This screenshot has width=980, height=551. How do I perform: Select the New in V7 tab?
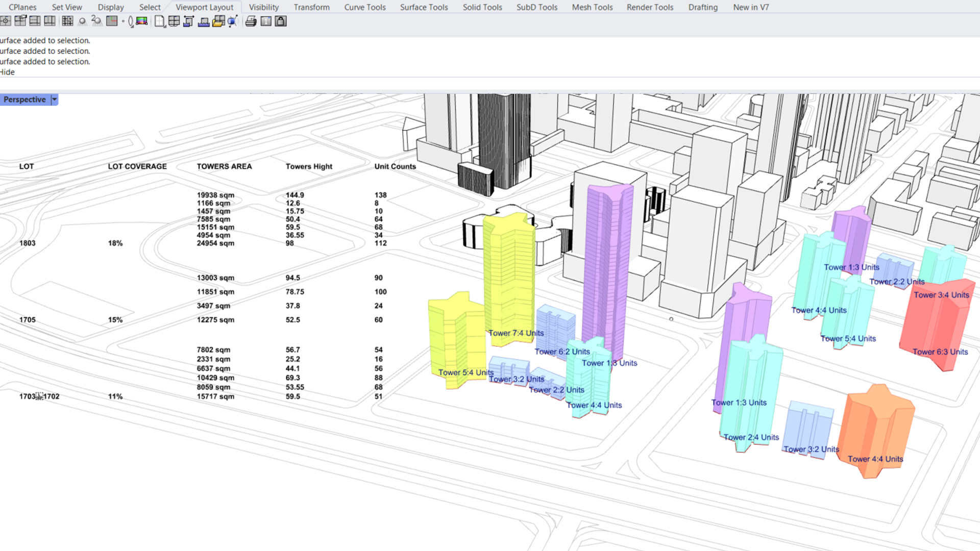click(x=751, y=7)
